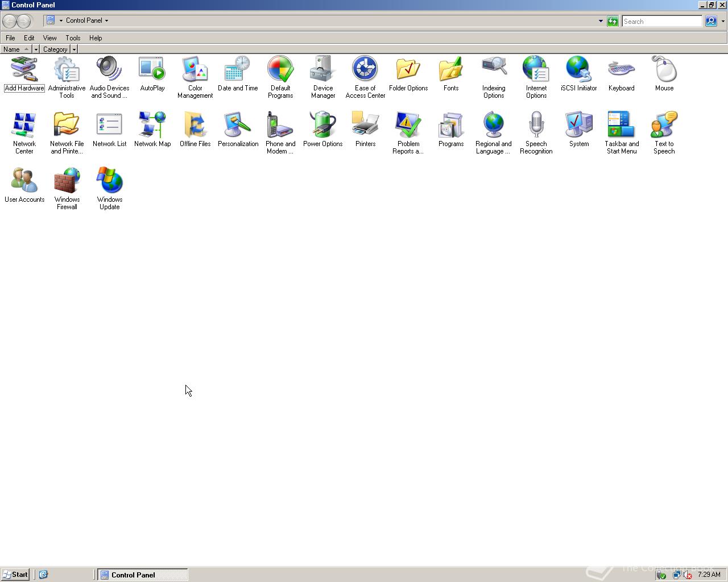The height and width of the screenshot is (582, 728).
Task: Open Regional and Language options
Action: pos(494,133)
